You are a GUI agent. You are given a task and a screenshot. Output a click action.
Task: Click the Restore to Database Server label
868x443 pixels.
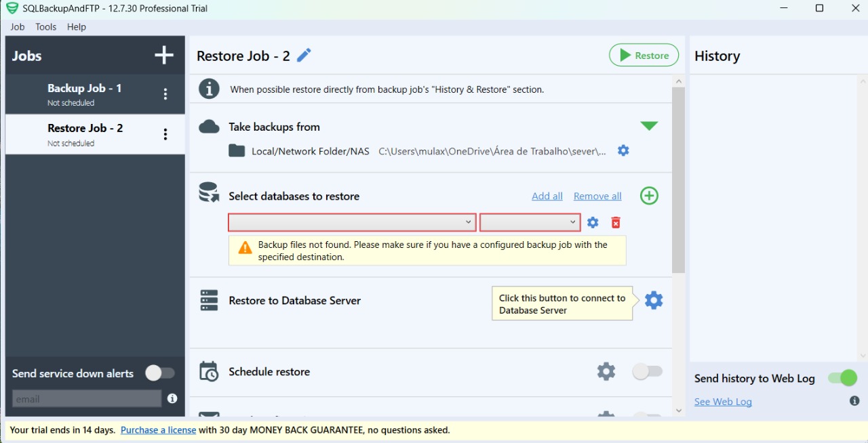[295, 300]
